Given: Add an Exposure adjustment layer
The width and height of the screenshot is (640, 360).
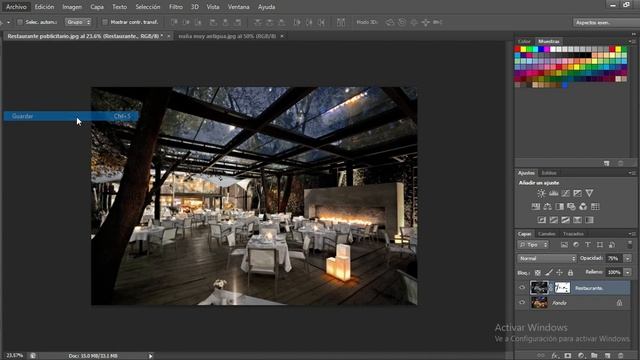Looking at the screenshot, I should click(x=577, y=193).
